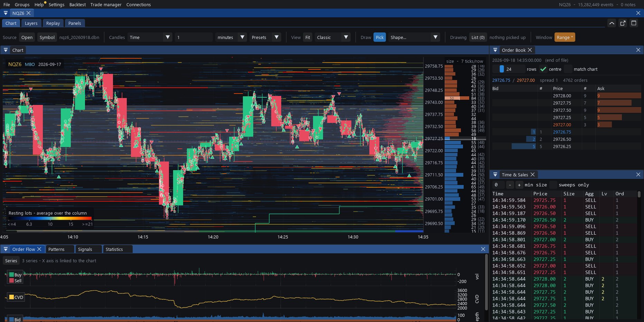Open the File menu
Screen dimensions: 644x322
(x=7, y=4)
